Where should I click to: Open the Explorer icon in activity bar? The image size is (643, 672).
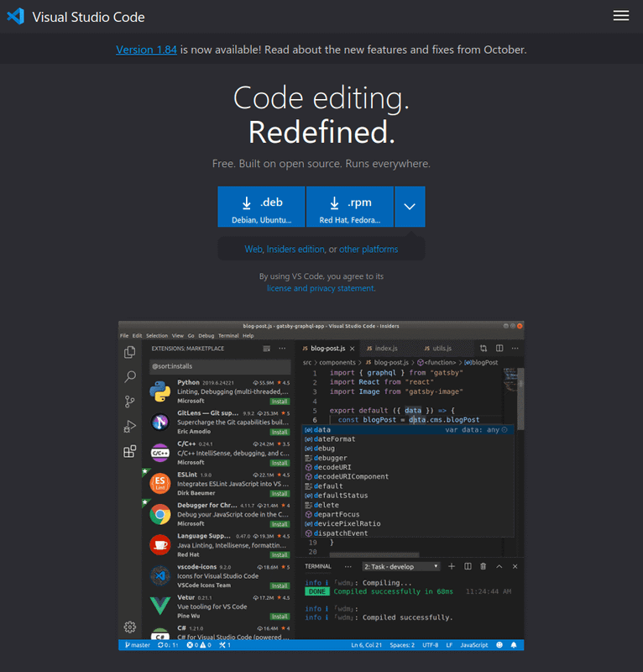pyautogui.click(x=130, y=352)
